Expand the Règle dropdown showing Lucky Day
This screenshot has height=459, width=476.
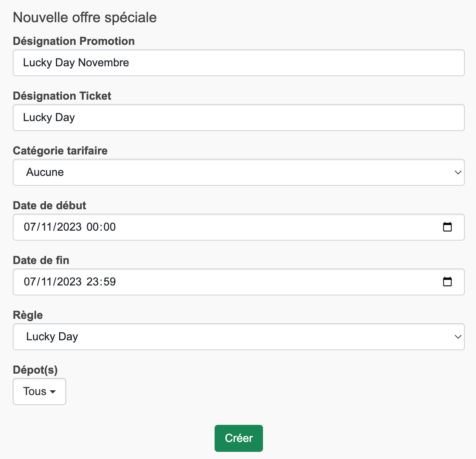[239, 337]
